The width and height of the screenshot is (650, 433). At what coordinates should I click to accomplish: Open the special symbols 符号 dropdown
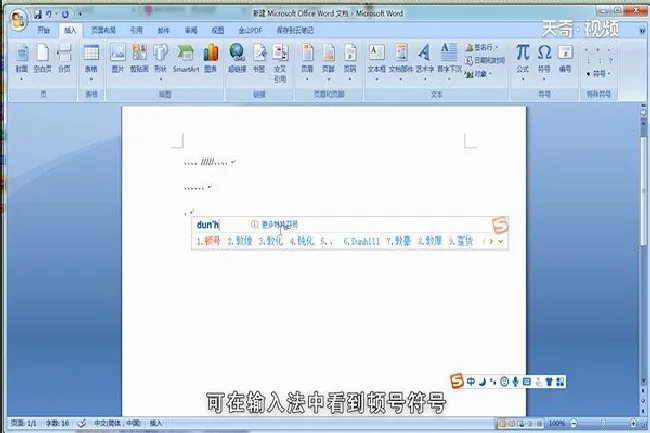click(599, 74)
